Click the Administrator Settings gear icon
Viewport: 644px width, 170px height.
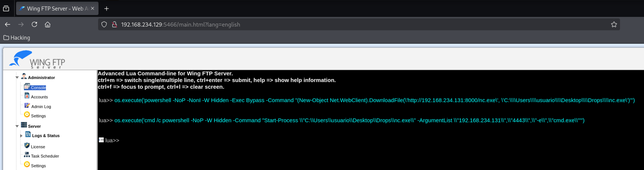pos(27,115)
